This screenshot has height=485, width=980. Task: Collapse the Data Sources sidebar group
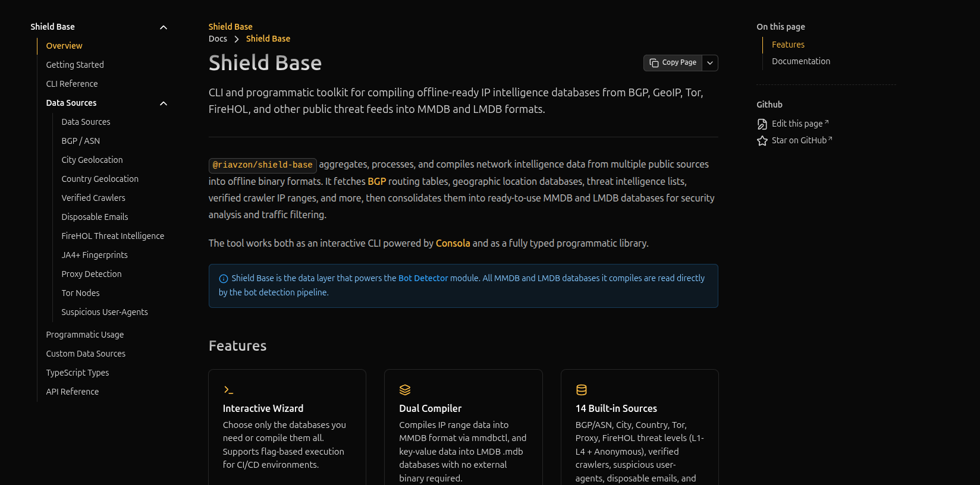164,103
